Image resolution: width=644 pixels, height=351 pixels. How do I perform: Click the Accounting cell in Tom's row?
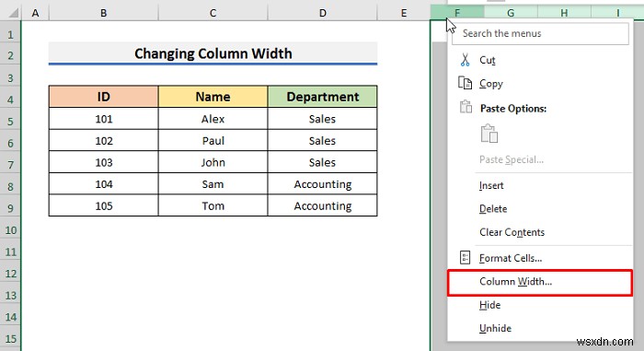[x=322, y=205]
